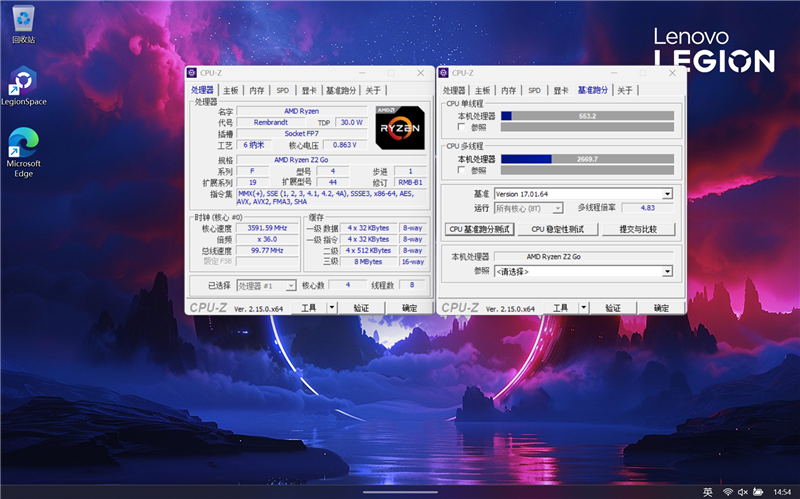Click 提交与比较 button

[638, 229]
